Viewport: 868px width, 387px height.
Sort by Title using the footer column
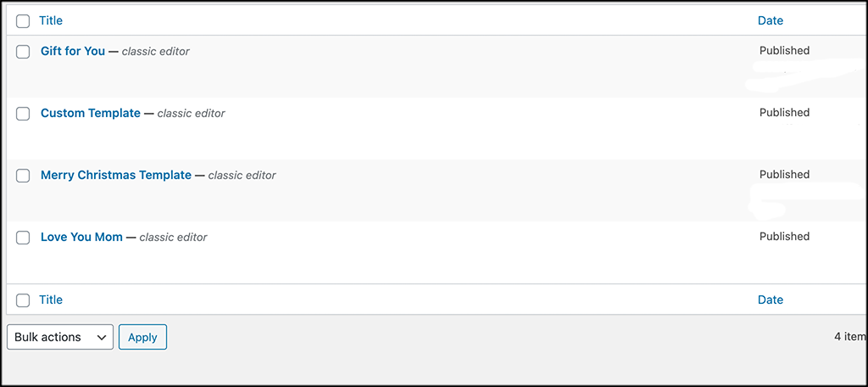click(x=51, y=300)
